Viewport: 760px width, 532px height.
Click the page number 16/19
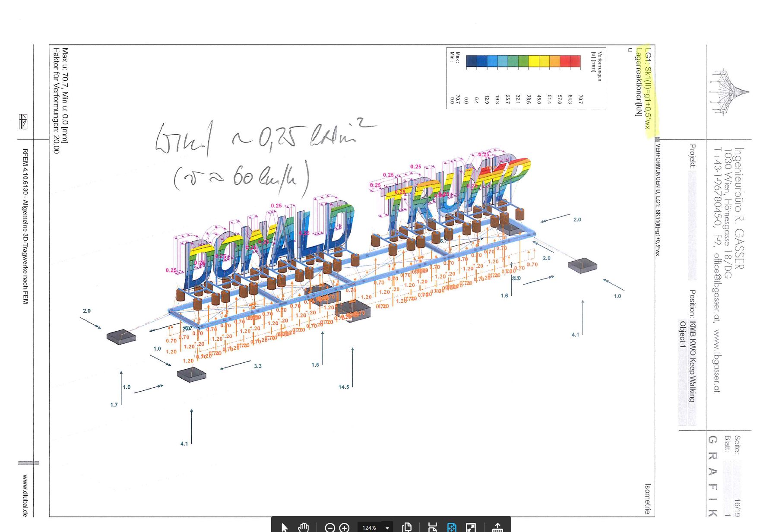pos(737,507)
